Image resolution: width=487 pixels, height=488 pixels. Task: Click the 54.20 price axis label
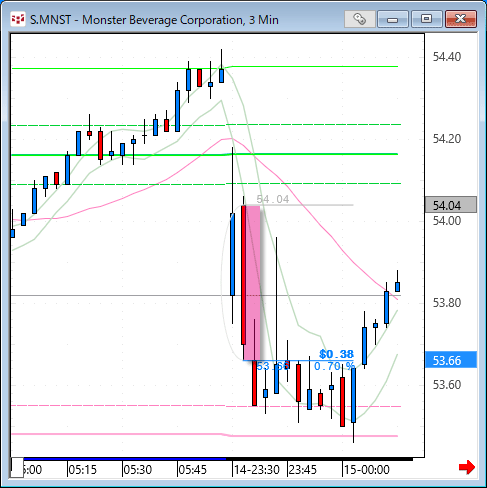pyautogui.click(x=447, y=139)
